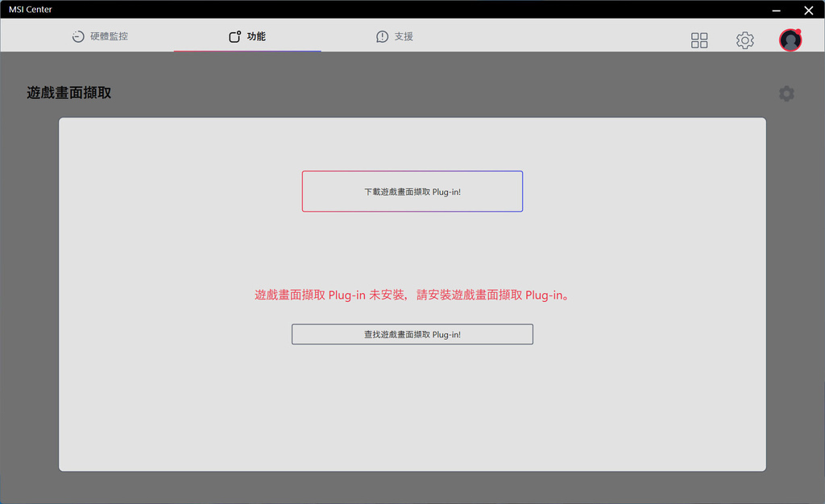Click the 遊戲畫面擷取 page heading

point(69,93)
